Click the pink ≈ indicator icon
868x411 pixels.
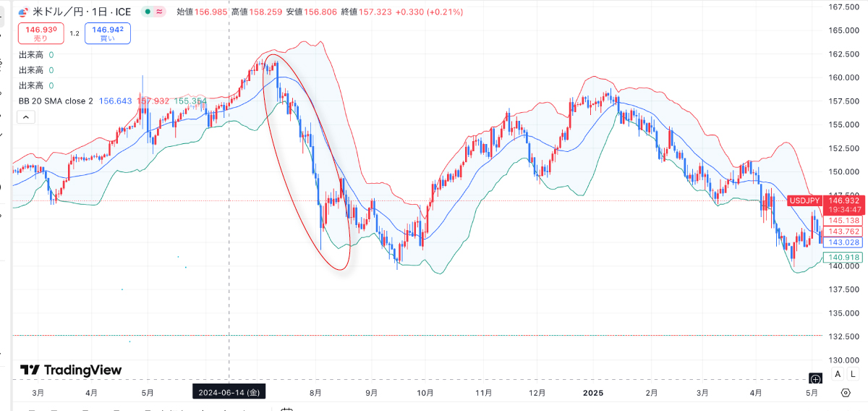(160, 12)
